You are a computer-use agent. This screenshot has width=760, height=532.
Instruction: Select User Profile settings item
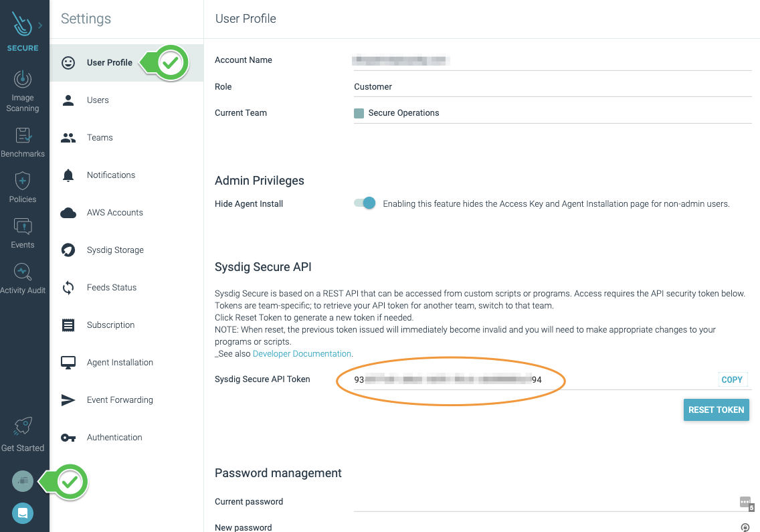(x=126, y=62)
